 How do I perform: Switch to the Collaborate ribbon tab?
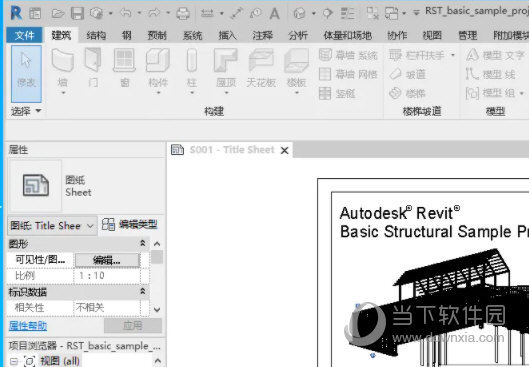[x=397, y=35]
